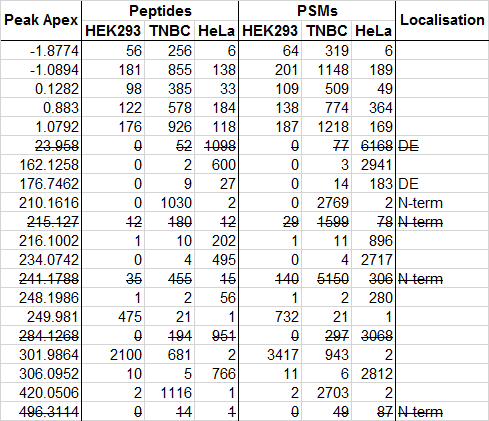489x421 pixels.
Task: Select the peak apex cell '216.1002'
Action: tap(41, 241)
